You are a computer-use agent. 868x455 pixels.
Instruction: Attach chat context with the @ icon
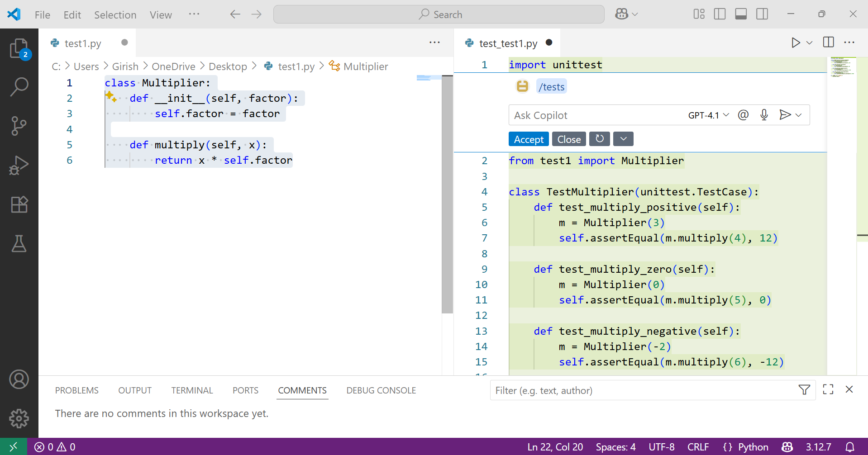743,115
